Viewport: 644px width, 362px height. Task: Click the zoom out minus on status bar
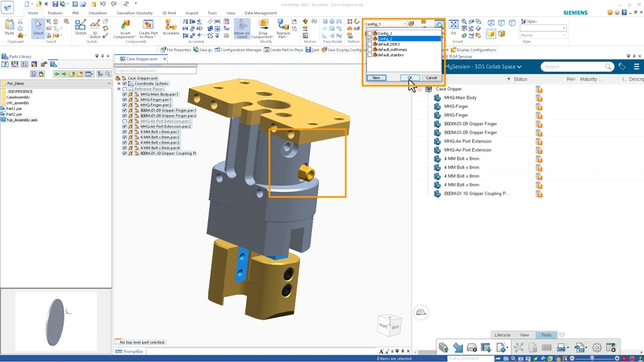572,358
